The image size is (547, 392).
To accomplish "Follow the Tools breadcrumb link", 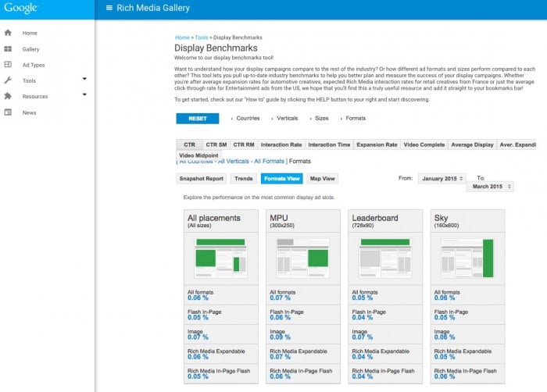I will click(x=202, y=37).
